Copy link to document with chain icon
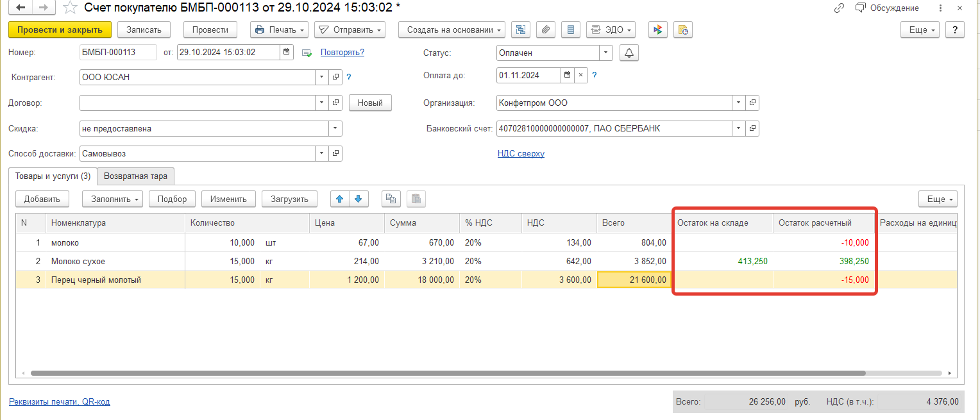Viewport: 980px width, 420px height. coord(839,8)
